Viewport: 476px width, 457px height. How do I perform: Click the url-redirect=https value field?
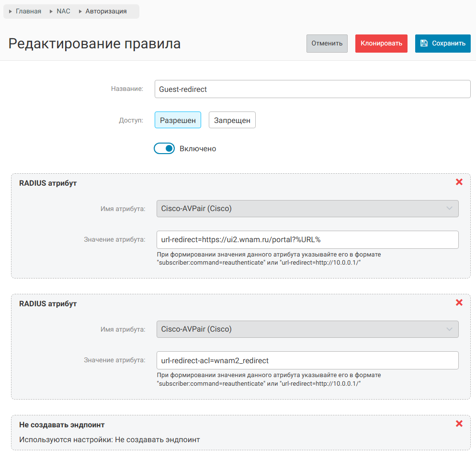pos(307,240)
